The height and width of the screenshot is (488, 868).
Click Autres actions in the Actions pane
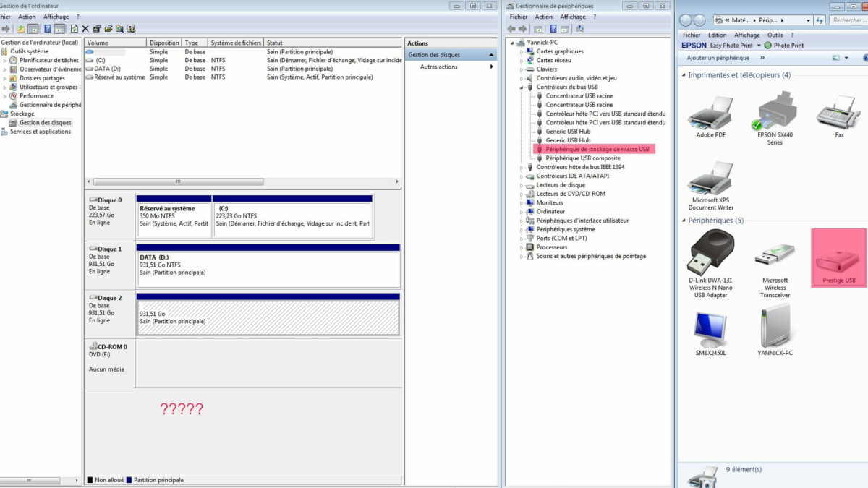click(438, 67)
